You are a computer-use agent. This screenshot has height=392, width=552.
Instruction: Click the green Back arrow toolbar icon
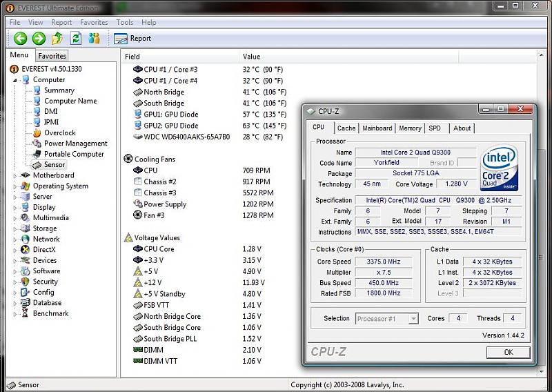[20, 39]
